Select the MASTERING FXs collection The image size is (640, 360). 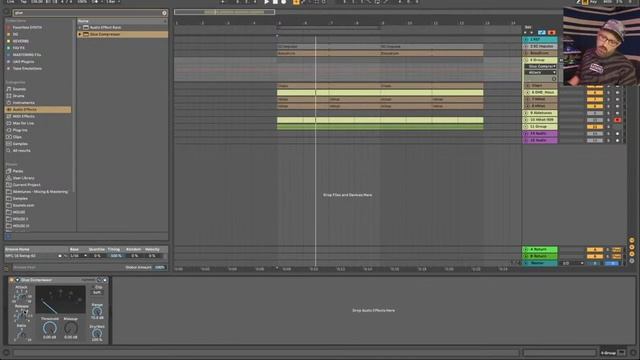click(x=27, y=55)
